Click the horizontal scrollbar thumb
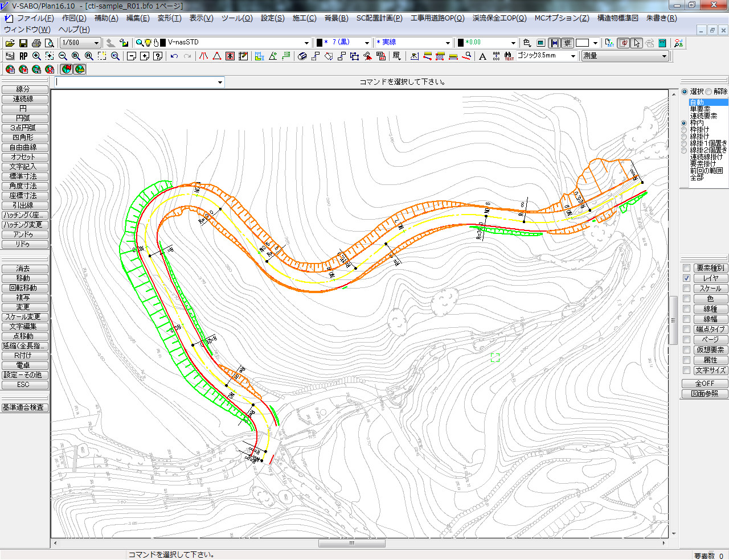 click(351, 543)
